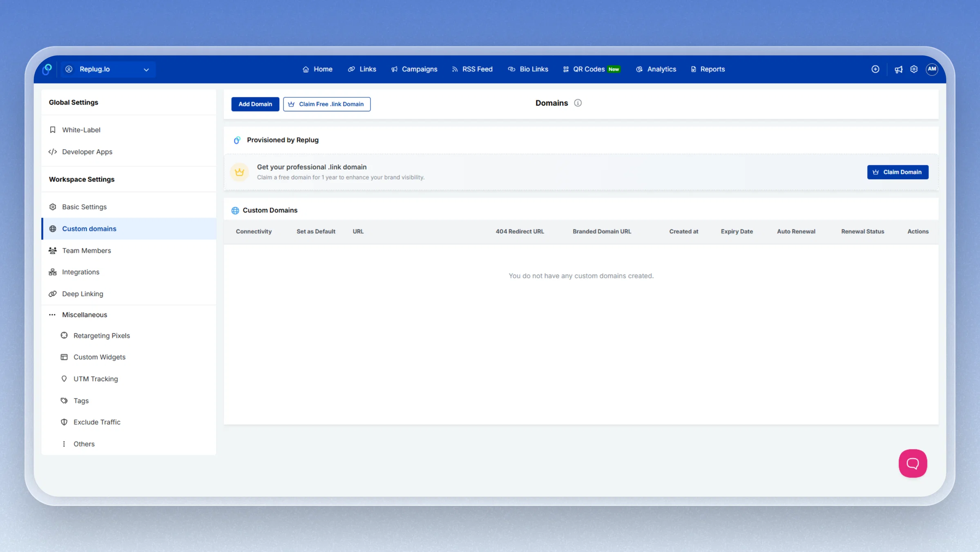
Task: Open Tags settings
Action: 129,400
